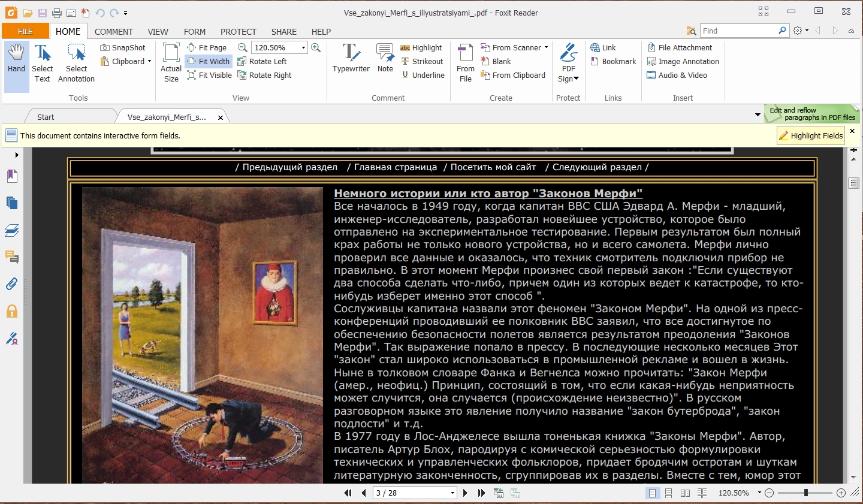Click the Highlight Fields button
This screenshot has height=504, width=863.
click(x=811, y=135)
